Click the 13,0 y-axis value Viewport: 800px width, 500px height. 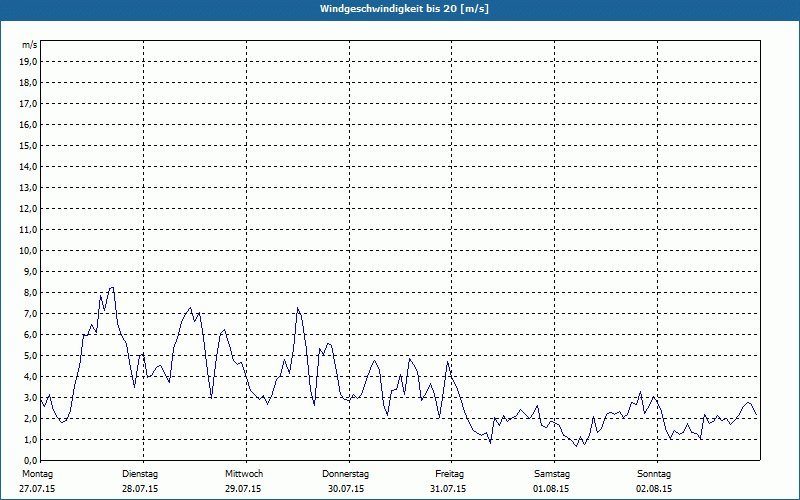tap(28, 187)
